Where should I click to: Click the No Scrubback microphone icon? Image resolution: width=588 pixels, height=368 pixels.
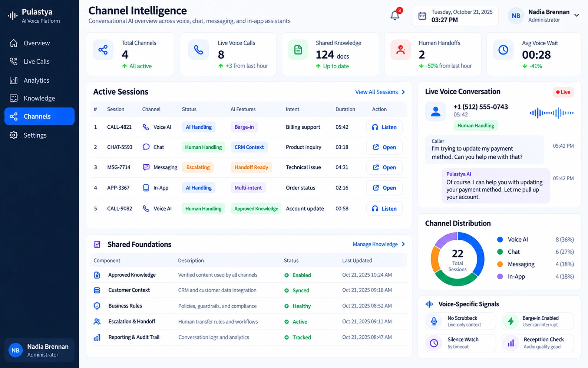(x=434, y=321)
